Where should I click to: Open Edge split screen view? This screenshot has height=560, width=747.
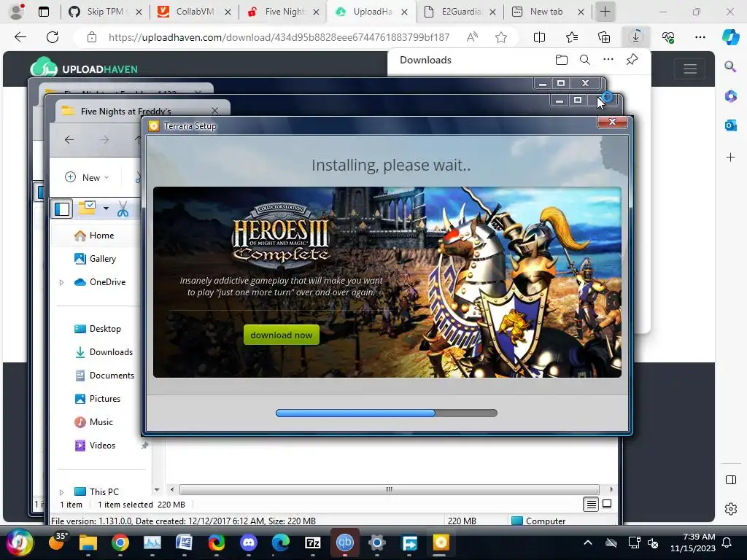click(539, 37)
